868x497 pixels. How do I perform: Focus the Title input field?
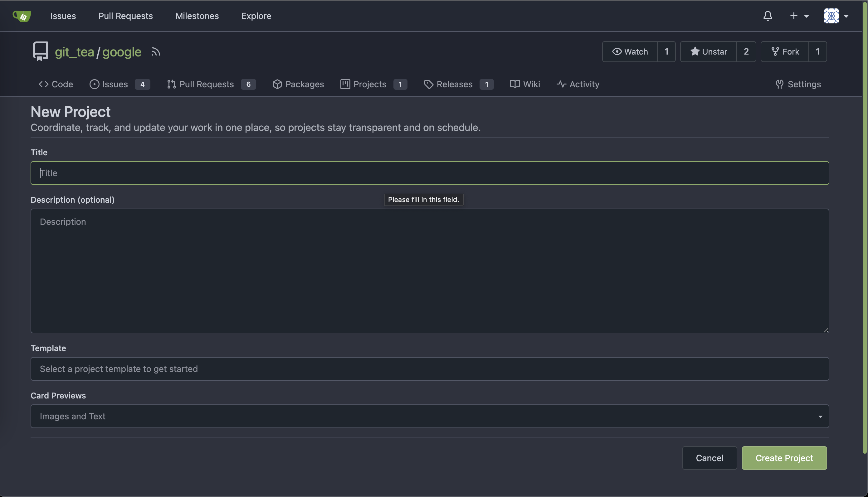(x=430, y=173)
